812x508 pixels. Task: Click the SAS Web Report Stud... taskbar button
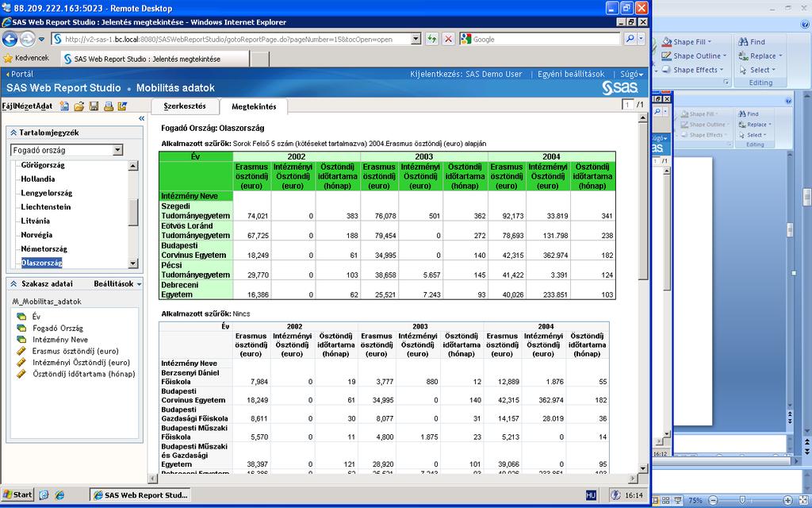coord(140,495)
